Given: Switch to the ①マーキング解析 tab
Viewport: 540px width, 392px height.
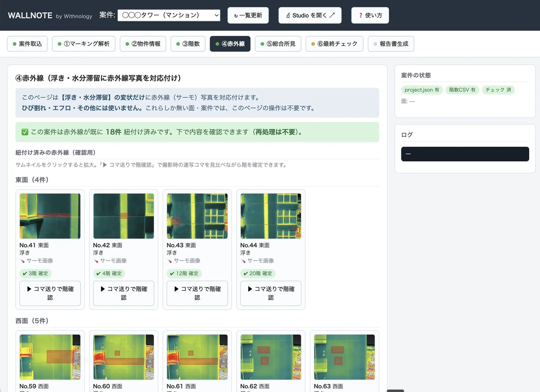Looking at the screenshot, I should coord(84,44).
